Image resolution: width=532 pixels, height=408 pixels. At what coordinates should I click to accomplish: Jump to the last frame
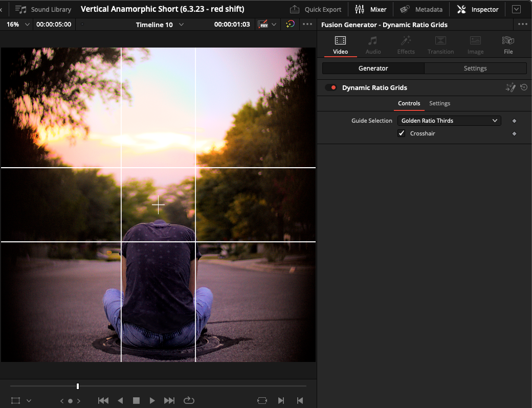click(169, 400)
